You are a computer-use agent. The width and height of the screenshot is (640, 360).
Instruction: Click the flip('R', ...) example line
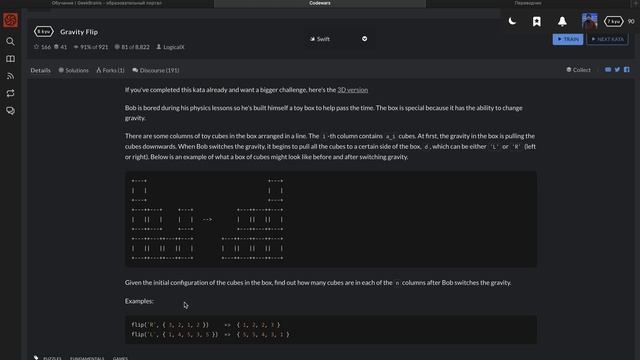(206, 325)
